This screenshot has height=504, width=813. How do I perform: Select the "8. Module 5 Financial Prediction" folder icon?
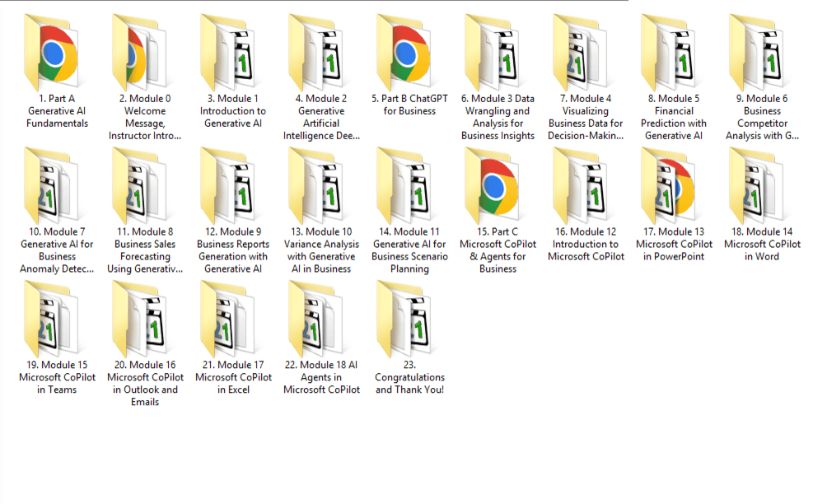pyautogui.click(x=669, y=53)
